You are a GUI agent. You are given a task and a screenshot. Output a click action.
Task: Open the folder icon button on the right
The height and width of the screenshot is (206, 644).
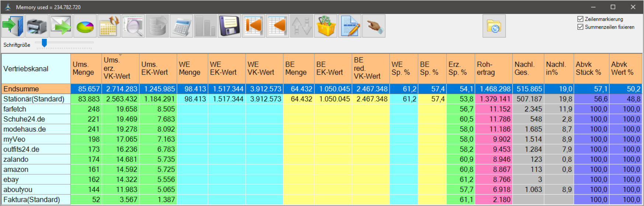click(x=494, y=26)
